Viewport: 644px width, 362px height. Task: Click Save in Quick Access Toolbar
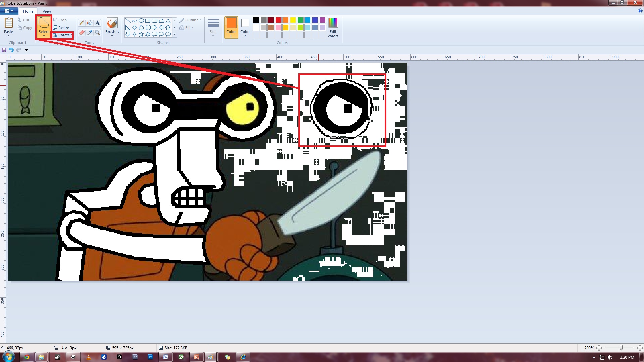4,50
